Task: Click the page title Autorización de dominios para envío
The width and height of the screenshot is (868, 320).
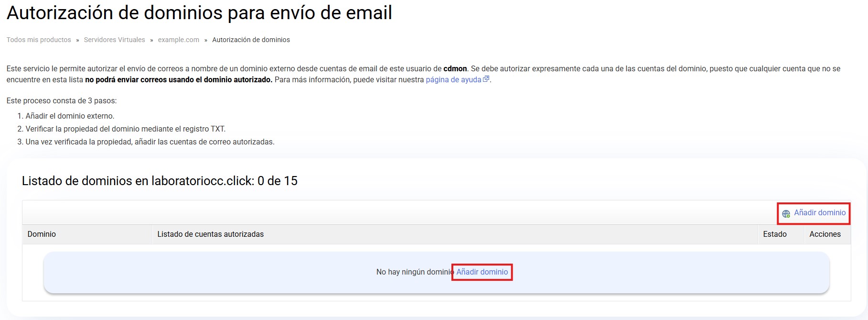Action: [199, 13]
